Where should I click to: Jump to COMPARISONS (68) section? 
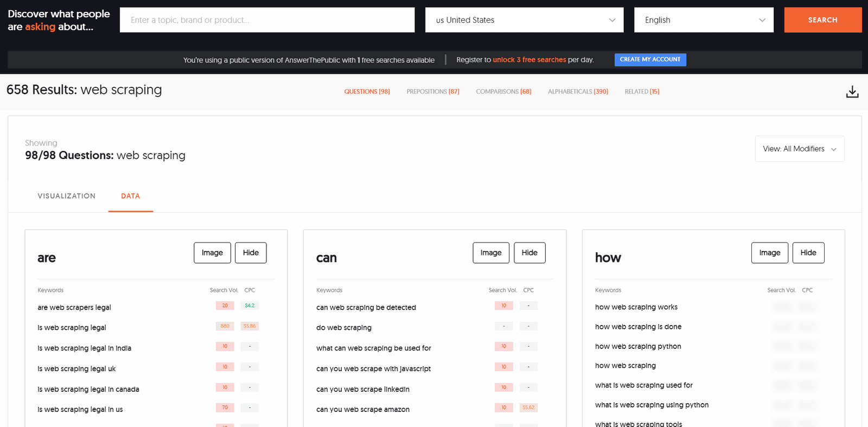coord(503,92)
